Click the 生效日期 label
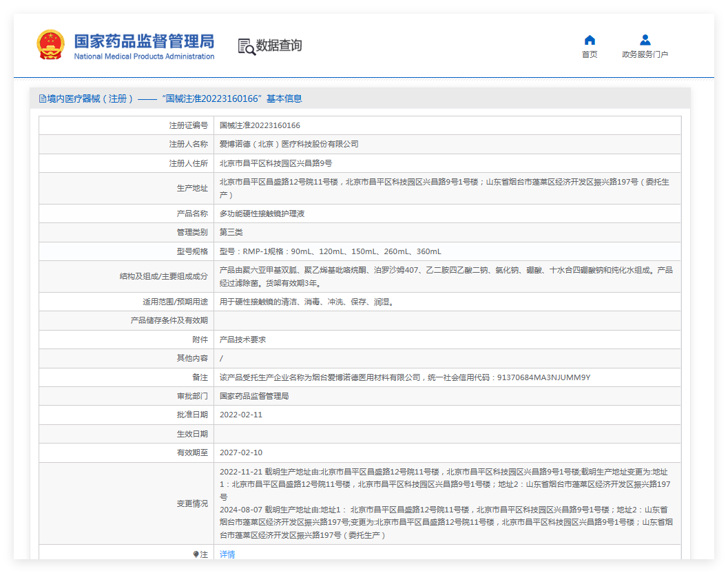Viewport: 728px width, 573px height. (x=192, y=434)
